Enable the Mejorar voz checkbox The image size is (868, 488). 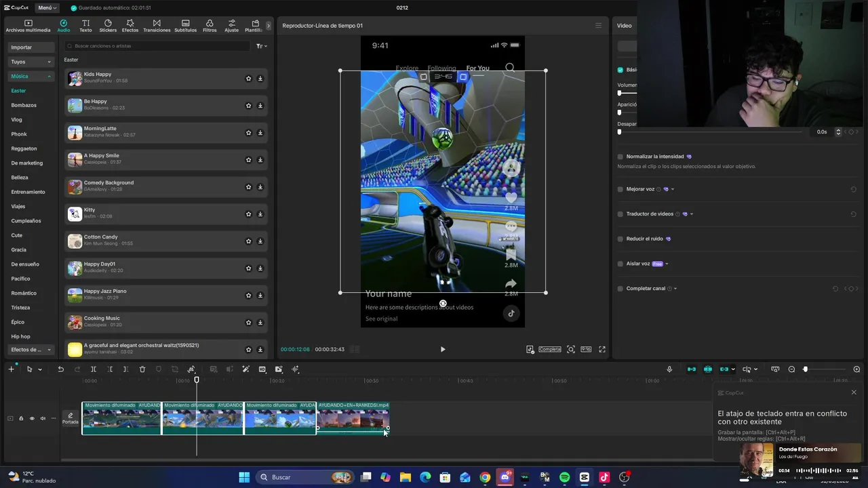point(620,189)
